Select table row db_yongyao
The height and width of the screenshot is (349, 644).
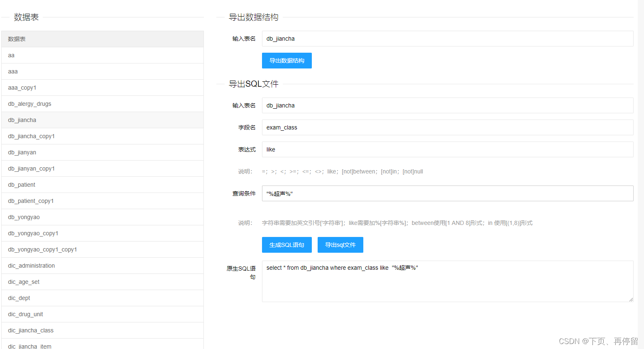[x=103, y=217]
